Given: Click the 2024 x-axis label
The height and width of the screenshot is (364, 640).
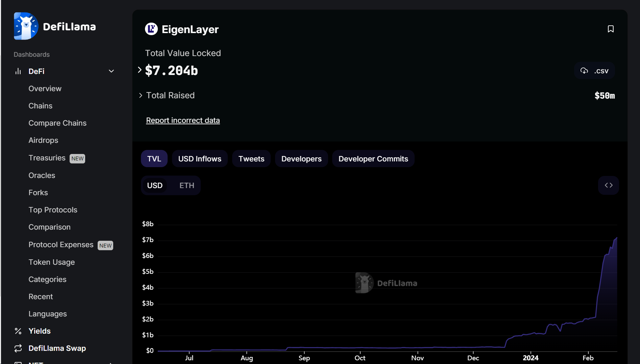Looking at the screenshot, I should click(x=531, y=358).
